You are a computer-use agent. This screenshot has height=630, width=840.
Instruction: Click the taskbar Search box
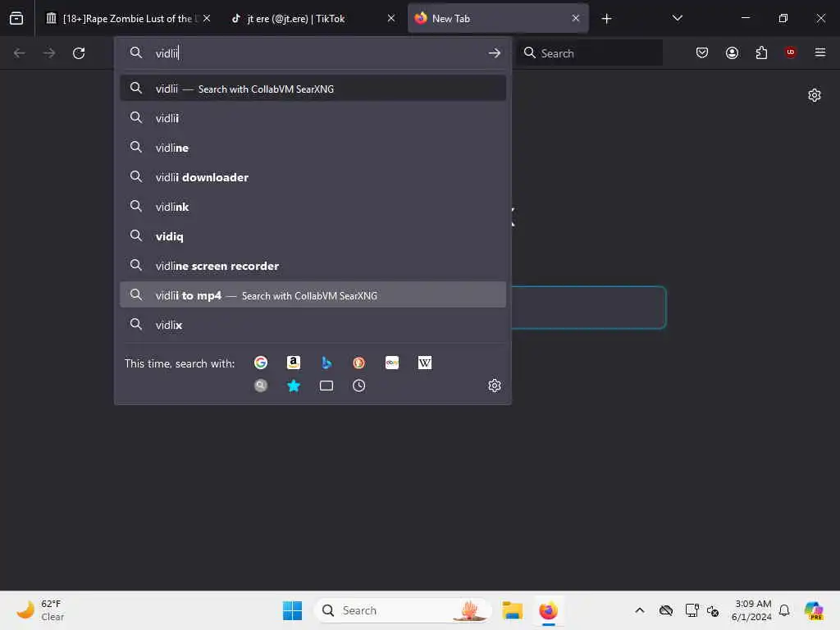tap(403, 610)
